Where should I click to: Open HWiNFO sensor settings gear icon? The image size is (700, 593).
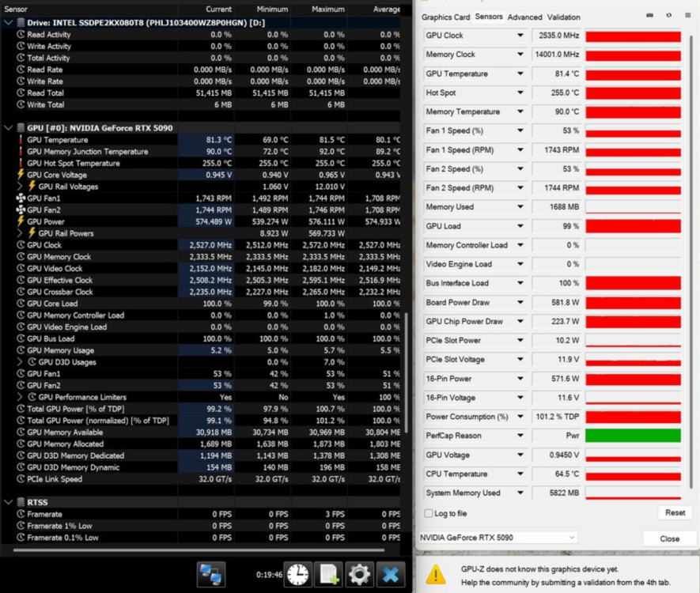359,574
